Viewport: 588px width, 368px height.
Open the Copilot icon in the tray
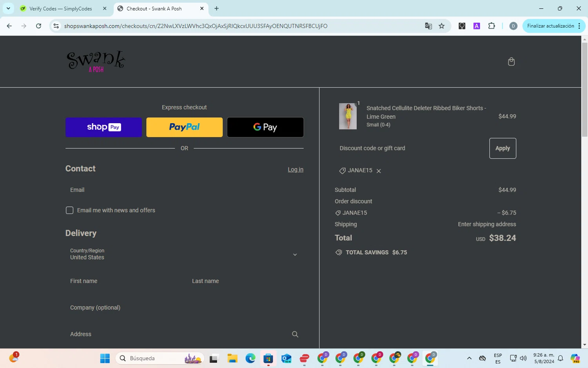[575, 358]
